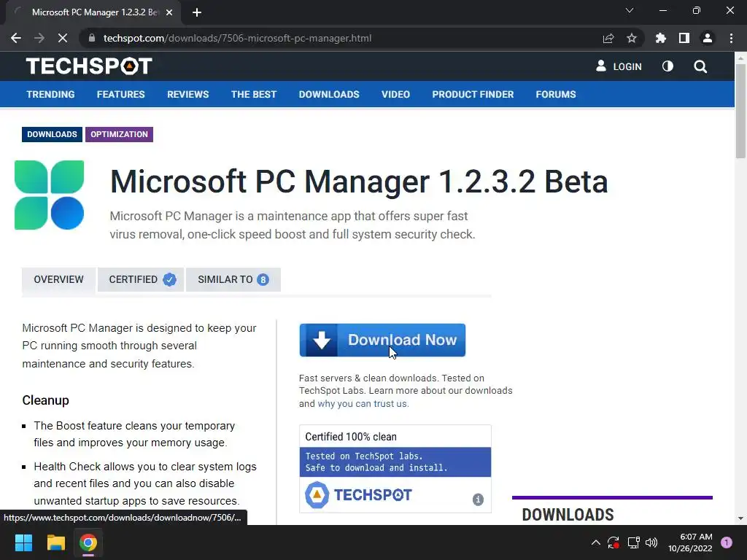Click the page vertical scrollbar thumb
The width and height of the screenshot is (747, 560).
pyautogui.click(x=740, y=111)
